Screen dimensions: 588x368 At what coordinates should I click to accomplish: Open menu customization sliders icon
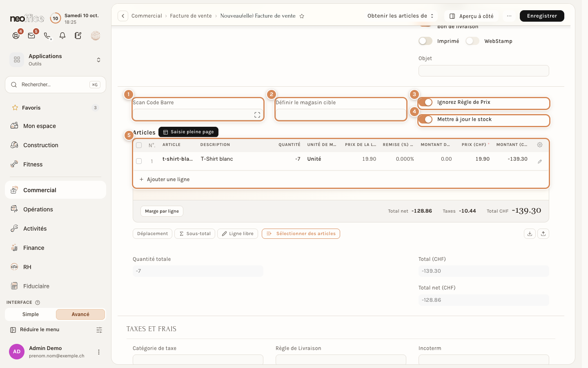[99, 330]
